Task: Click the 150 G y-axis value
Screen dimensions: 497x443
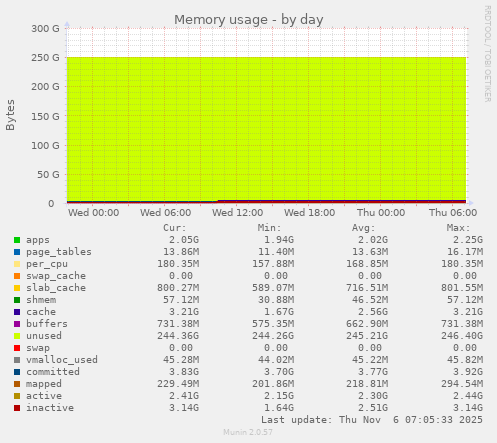Action: tap(45, 116)
